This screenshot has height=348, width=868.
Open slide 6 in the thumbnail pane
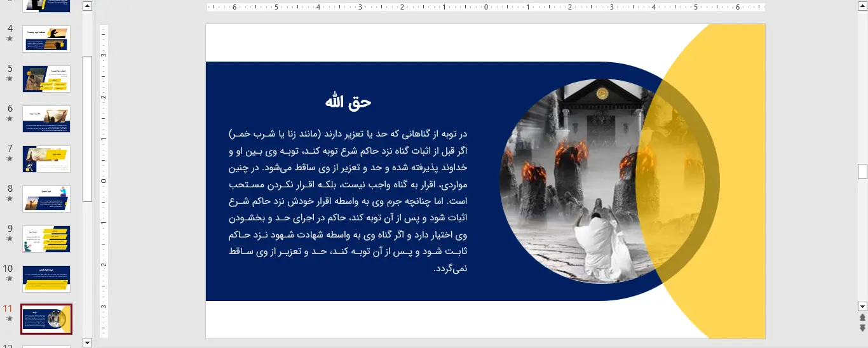coord(46,119)
